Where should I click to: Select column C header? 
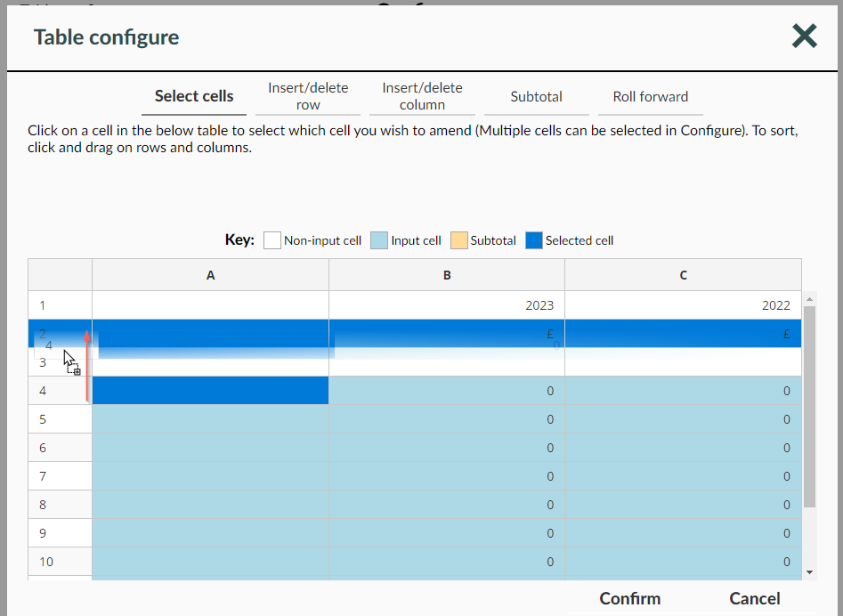click(683, 275)
